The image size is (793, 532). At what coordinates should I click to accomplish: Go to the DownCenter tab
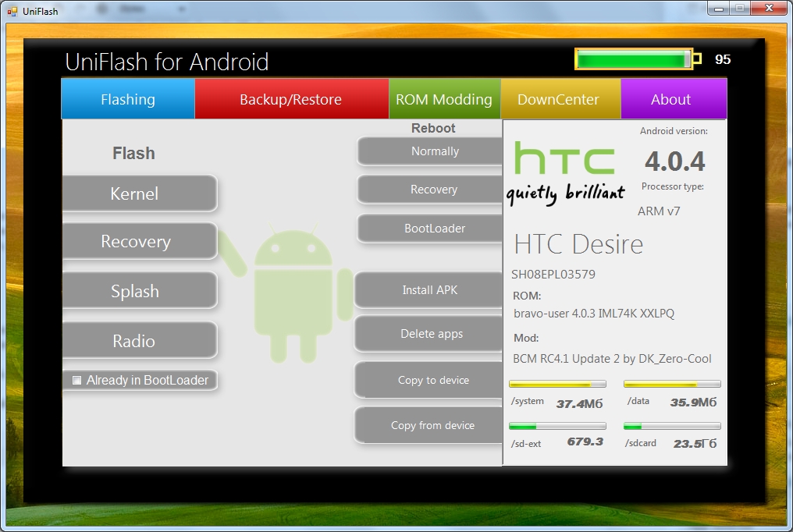[x=558, y=99]
